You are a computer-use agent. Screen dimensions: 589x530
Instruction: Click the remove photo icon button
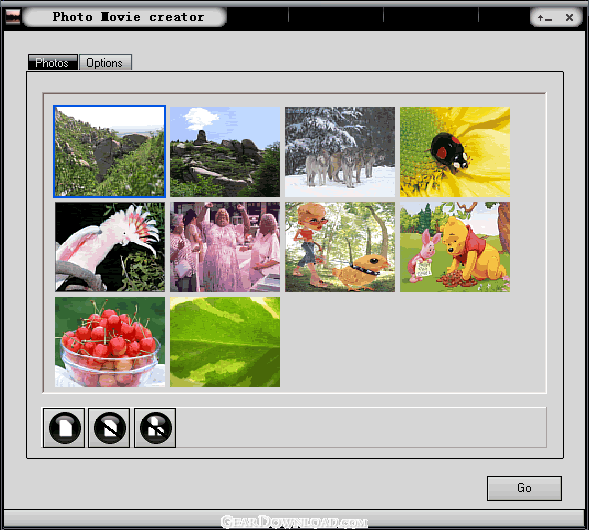[109, 428]
